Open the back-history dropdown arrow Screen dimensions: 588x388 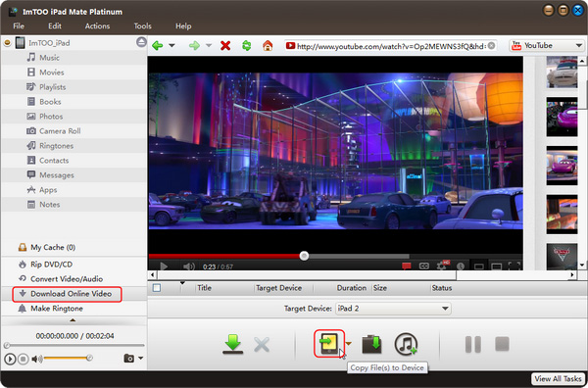[171, 46]
